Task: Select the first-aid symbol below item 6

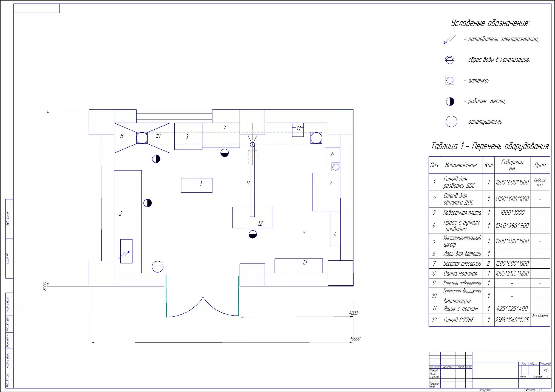Action: coord(336,167)
